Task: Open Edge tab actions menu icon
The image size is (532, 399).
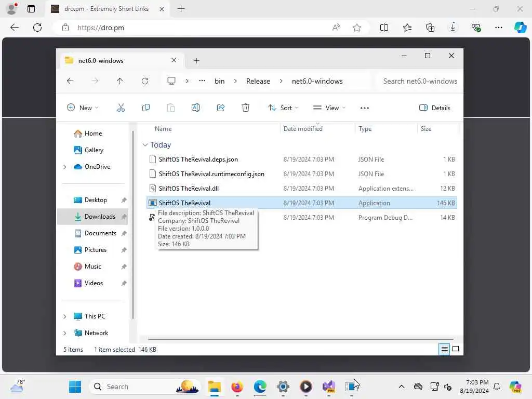Action: click(31, 9)
